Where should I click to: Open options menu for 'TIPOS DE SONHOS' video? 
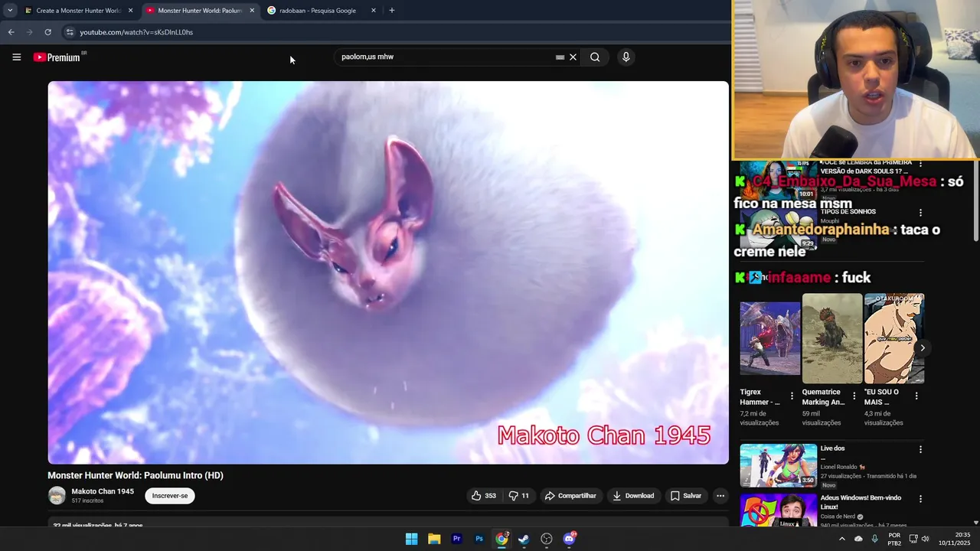tap(920, 213)
